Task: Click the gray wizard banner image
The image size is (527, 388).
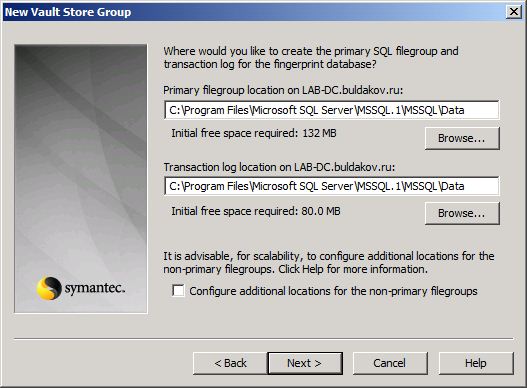Action: pos(81,179)
